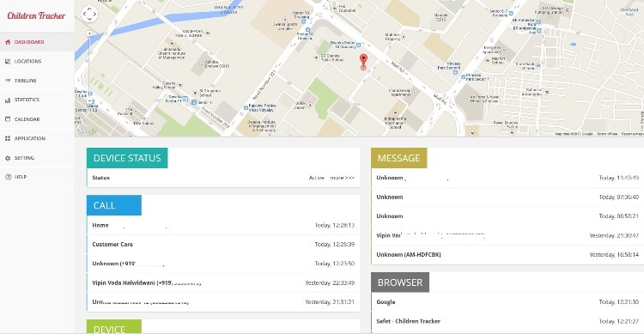Open the Unknown (AM-HDFCBK) message
Screen dimensions: 644x334
tap(507, 255)
